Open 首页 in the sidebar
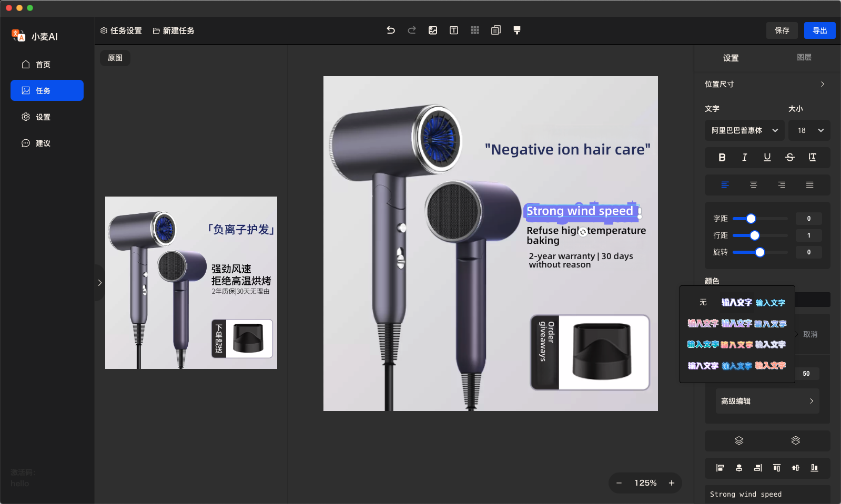 point(43,65)
